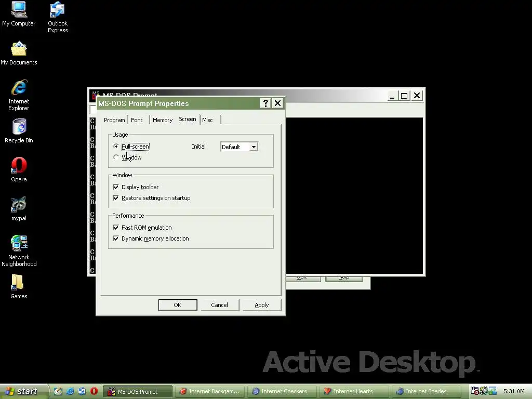Close the MS-DOS Prompt window
Viewport: 532px width, 399px height.
417,96
